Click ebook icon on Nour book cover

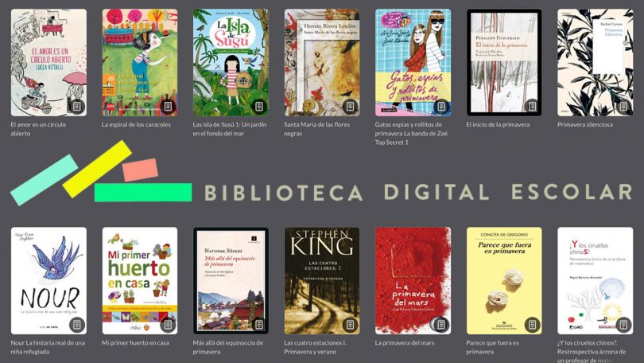pos(76,325)
